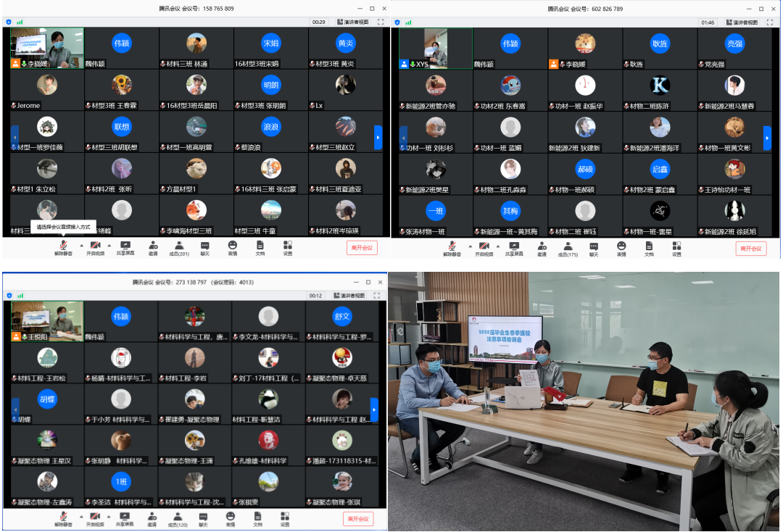Click 离开会议 in meeting 158 765 809

click(362, 248)
